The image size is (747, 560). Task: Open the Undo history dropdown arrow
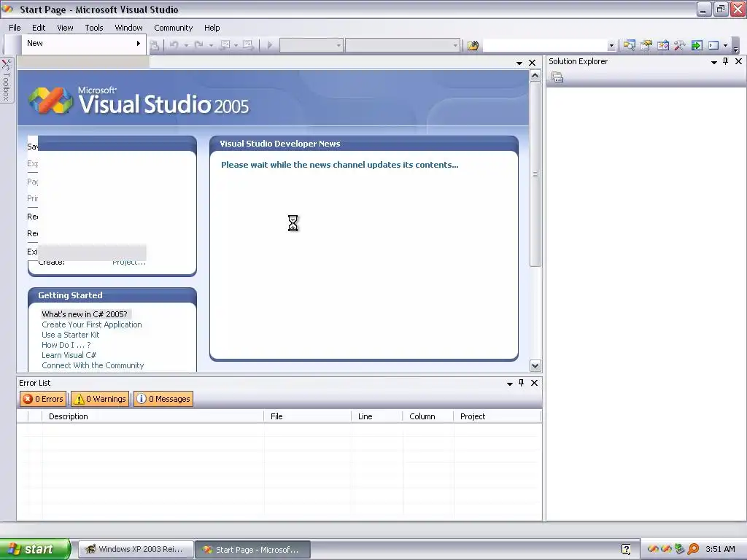pyautogui.click(x=186, y=46)
